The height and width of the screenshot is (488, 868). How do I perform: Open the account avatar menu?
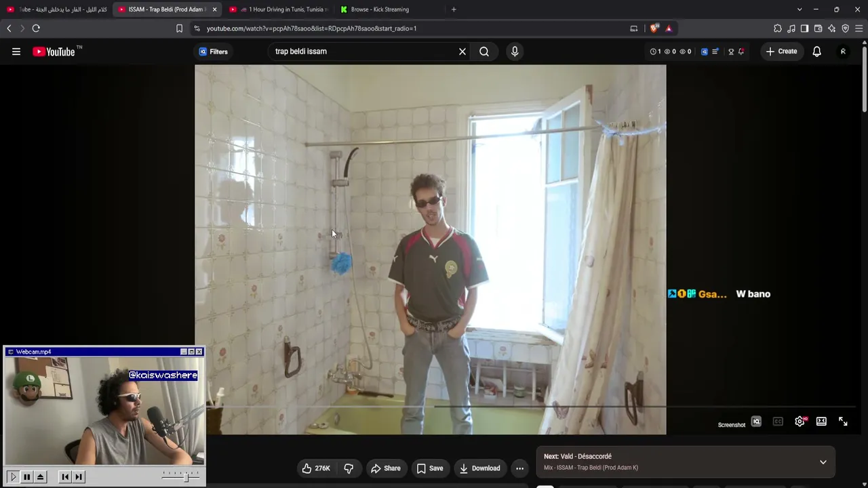pyautogui.click(x=843, y=52)
